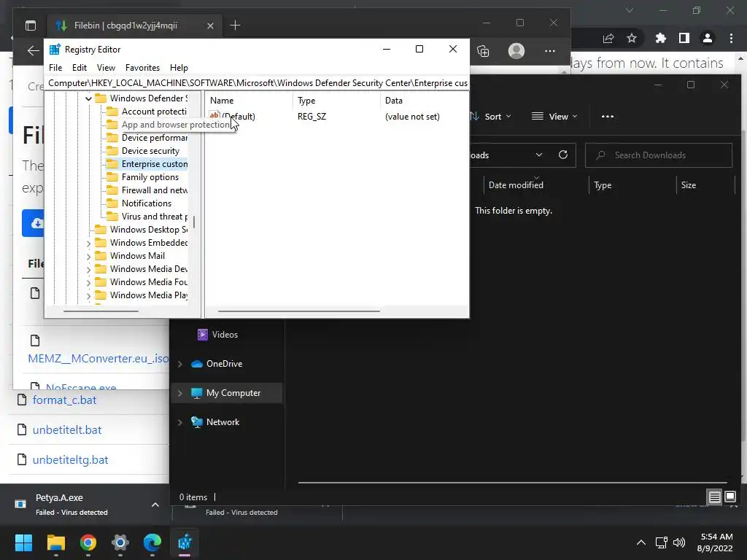Select the Device performance registry key
The width and height of the screenshot is (747, 560).
(155, 138)
